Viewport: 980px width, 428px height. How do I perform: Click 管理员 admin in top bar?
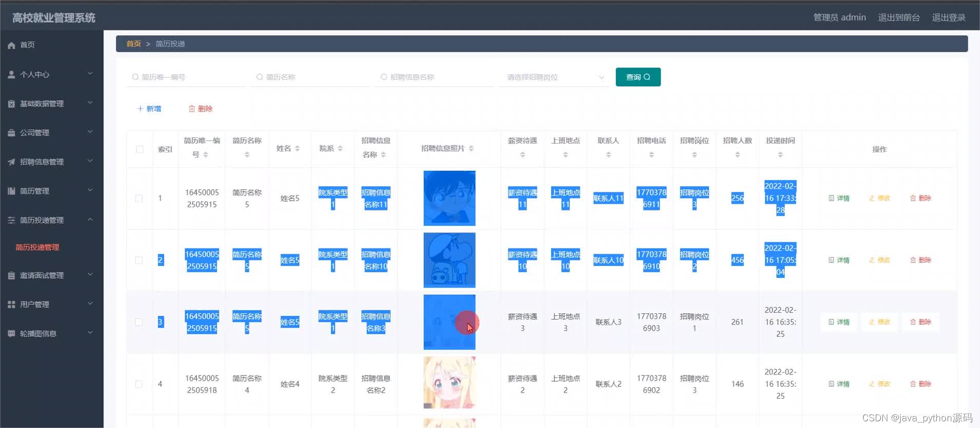pos(839,17)
